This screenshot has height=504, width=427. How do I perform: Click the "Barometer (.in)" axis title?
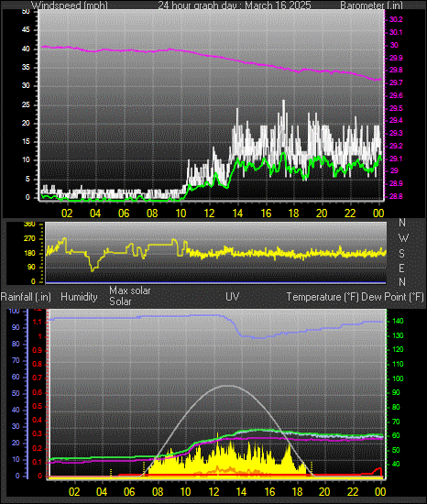click(x=371, y=5)
